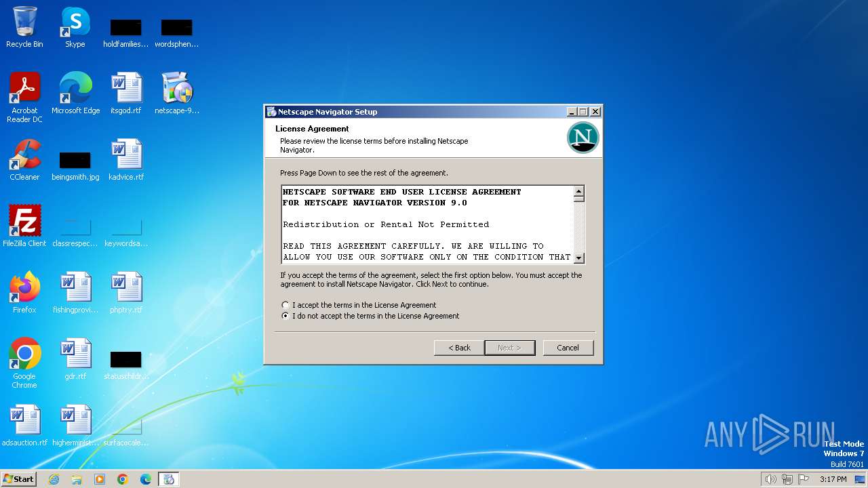Open Windows Explorer folder in taskbar

pyautogui.click(x=77, y=479)
